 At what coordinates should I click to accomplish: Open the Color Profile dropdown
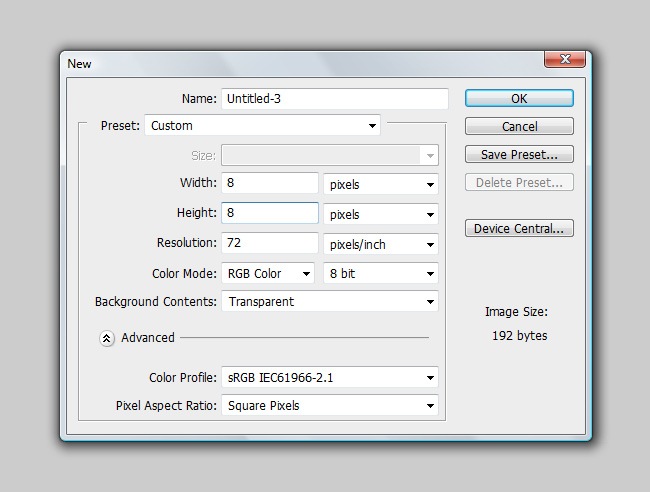point(331,378)
